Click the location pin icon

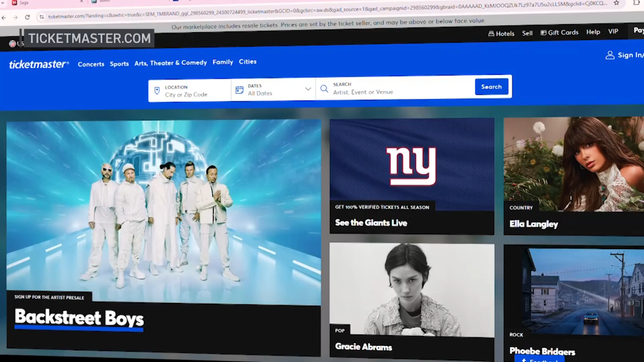pyautogui.click(x=157, y=91)
